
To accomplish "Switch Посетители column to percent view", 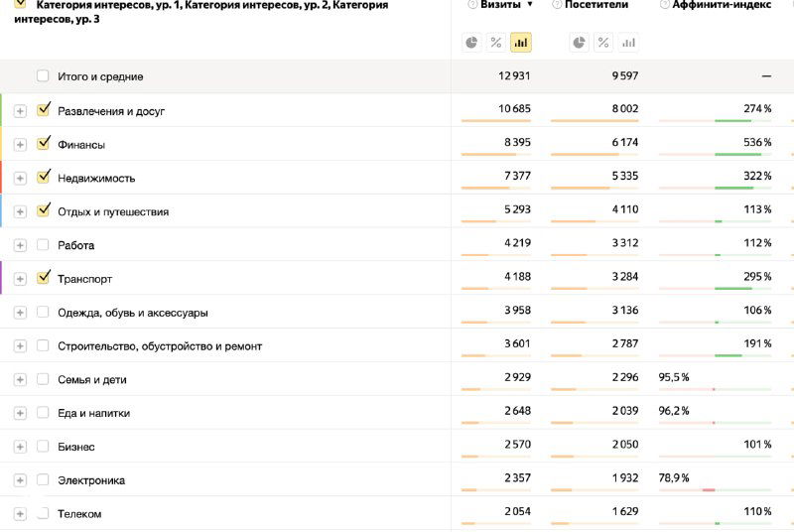I will (x=603, y=43).
